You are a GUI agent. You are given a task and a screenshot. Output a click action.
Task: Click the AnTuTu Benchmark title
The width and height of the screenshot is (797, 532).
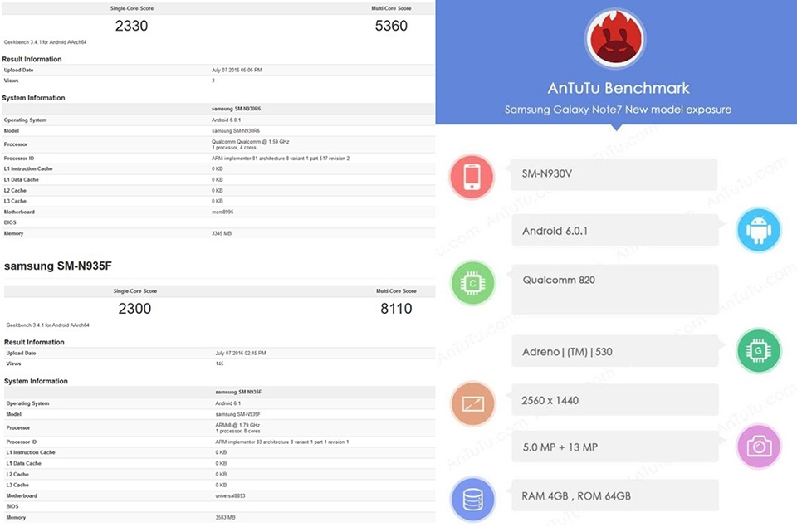click(x=618, y=89)
